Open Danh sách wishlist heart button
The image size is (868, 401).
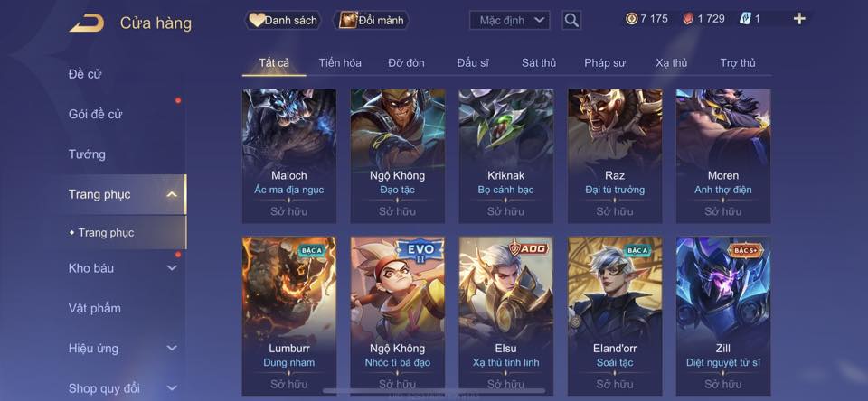pos(283,21)
